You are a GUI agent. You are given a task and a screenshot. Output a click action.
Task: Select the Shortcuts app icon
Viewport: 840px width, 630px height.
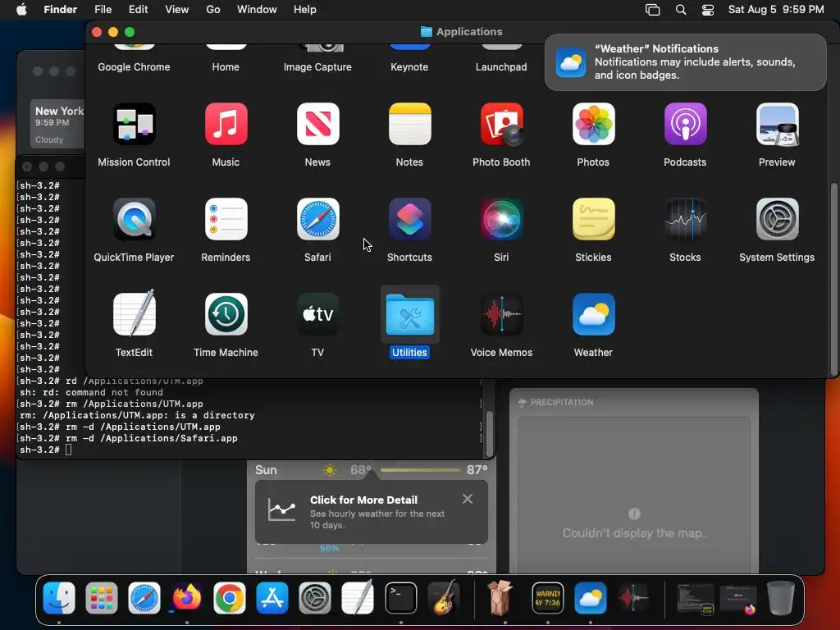410,219
